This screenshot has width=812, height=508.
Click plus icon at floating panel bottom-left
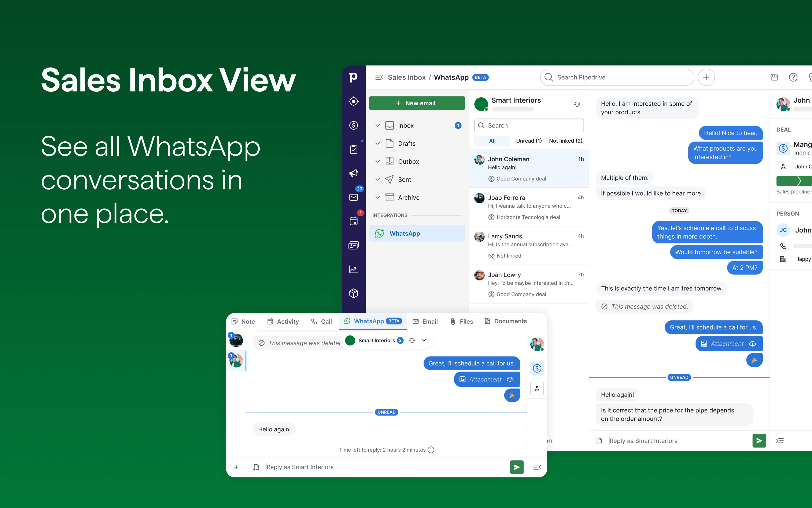[x=236, y=467]
